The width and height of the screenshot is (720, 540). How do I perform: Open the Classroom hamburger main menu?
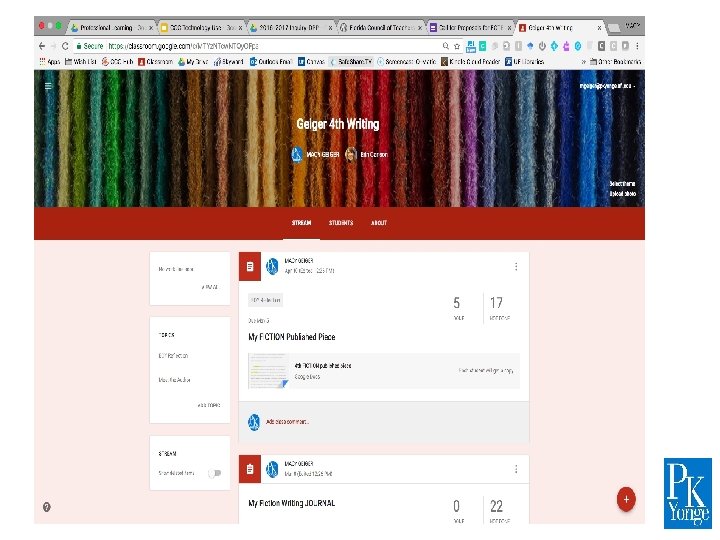tap(48, 86)
